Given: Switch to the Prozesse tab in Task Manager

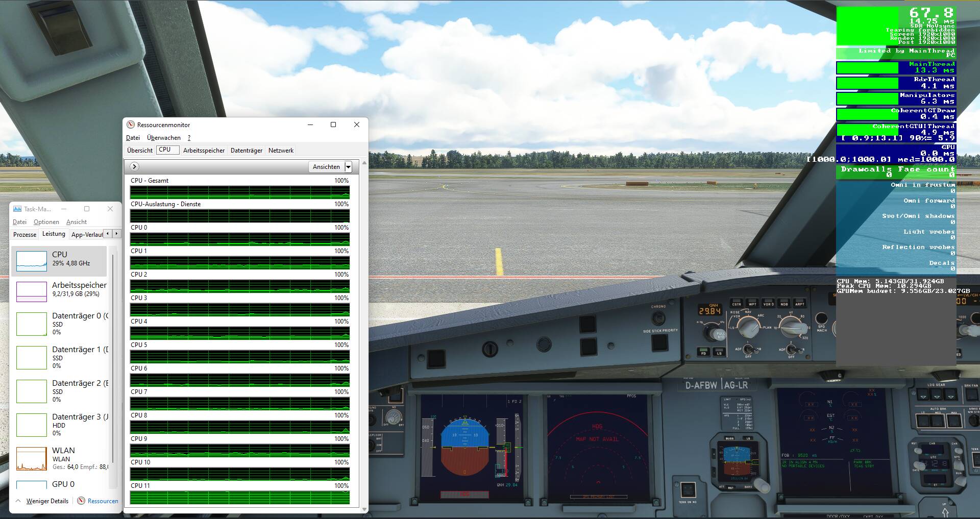Looking at the screenshot, I should [x=24, y=235].
